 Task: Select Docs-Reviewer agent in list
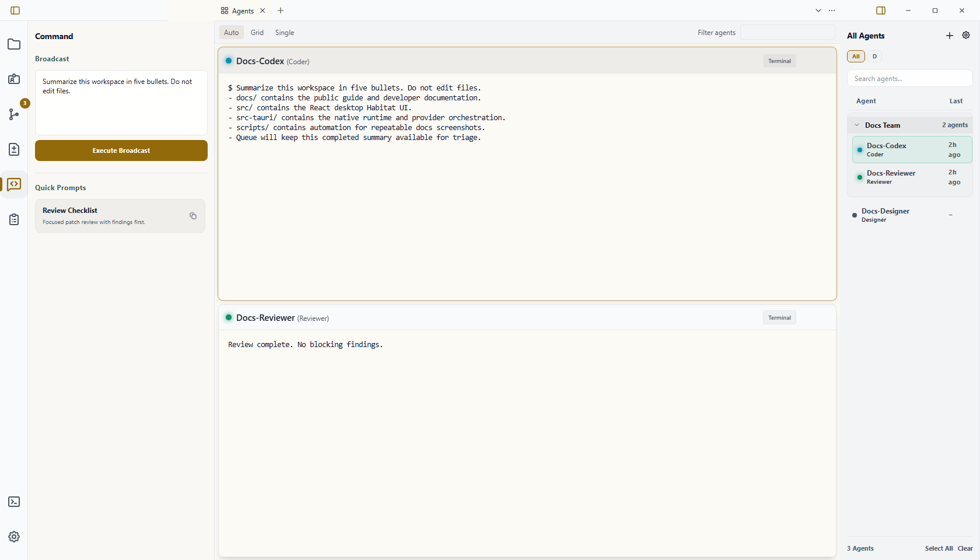tap(912, 177)
